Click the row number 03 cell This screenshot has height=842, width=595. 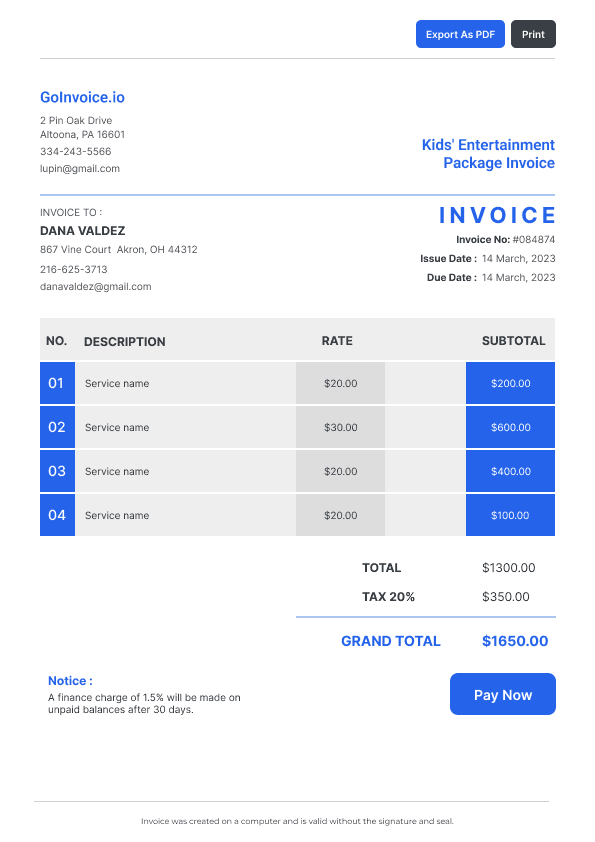(x=57, y=471)
